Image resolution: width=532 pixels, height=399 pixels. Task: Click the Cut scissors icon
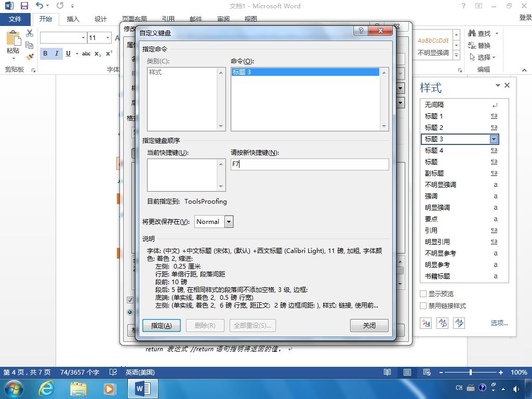(30, 33)
